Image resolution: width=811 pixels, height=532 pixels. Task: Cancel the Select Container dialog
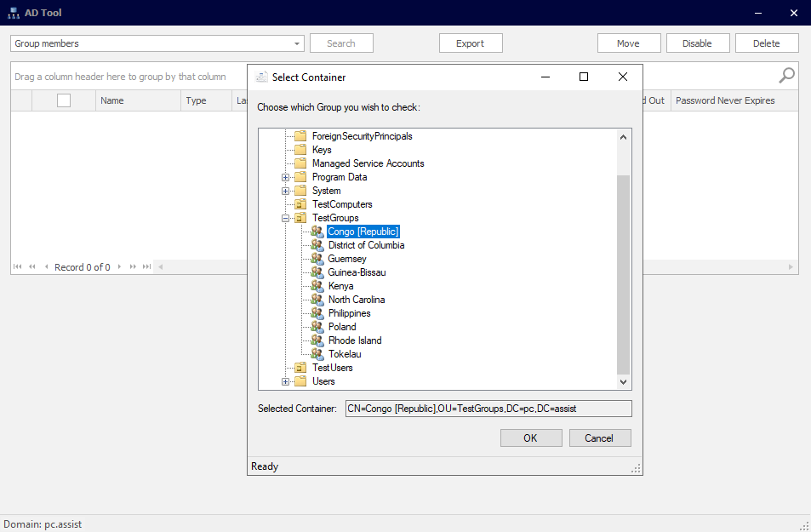coord(598,438)
